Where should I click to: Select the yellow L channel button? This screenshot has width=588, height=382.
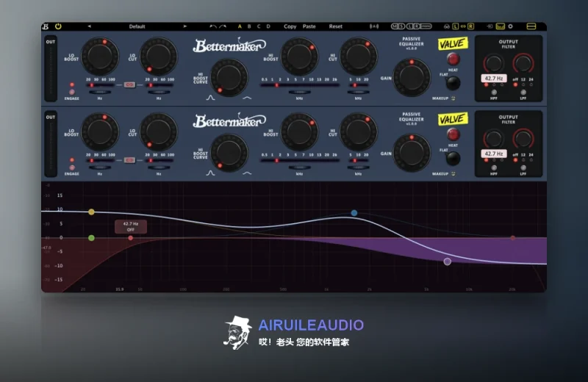click(x=455, y=26)
